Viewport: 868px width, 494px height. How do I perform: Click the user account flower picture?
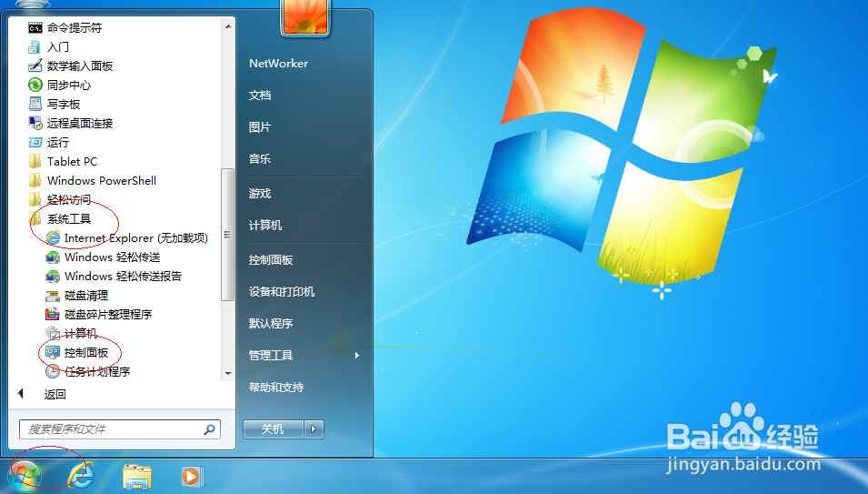[x=305, y=16]
